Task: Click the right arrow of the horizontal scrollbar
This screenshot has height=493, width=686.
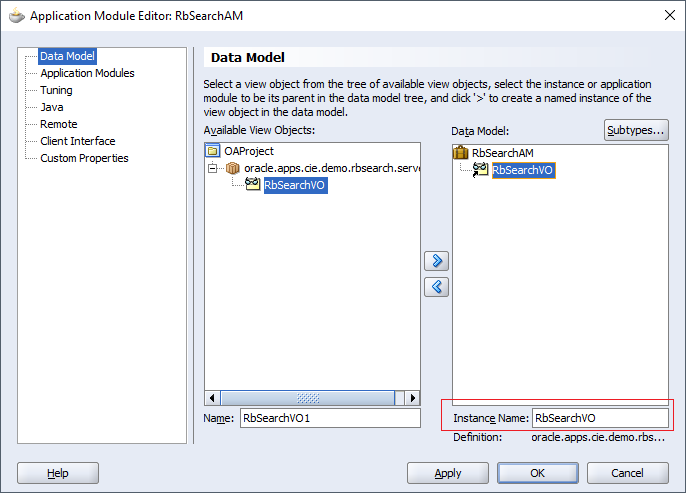Action: pos(412,398)
